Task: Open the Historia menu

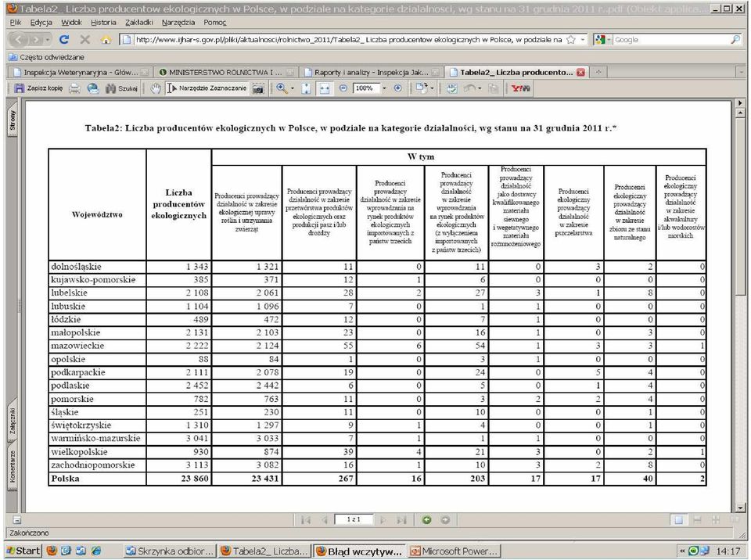Action: coord(103,22)
